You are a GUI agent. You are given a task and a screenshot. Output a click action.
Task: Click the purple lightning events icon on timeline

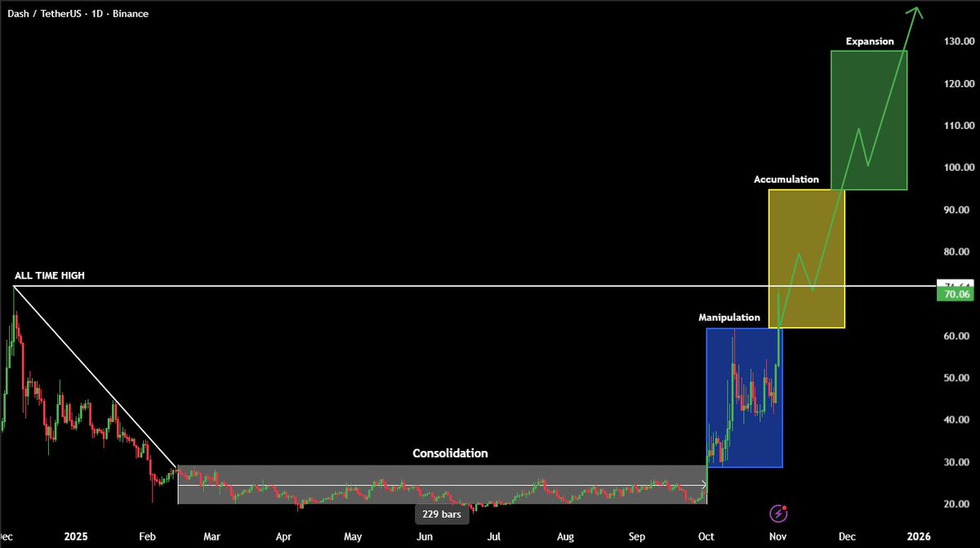click(777, 512)
